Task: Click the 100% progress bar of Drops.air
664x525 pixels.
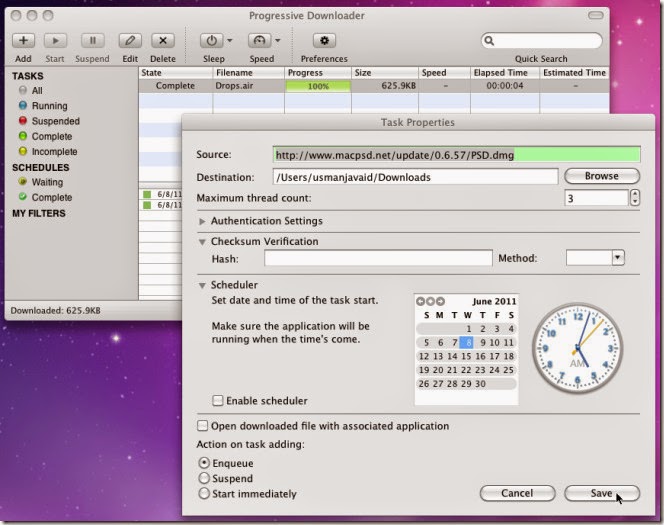Action: (x=318, y=86)
